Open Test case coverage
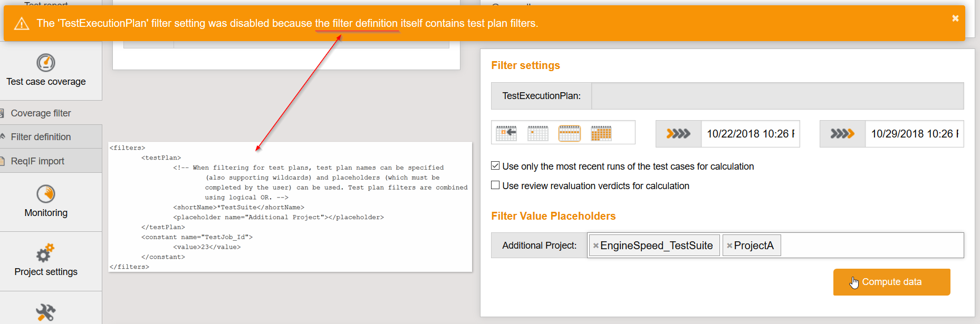This screenshot has width=980, height=324. pyautogui.click(x=46, y=71)
